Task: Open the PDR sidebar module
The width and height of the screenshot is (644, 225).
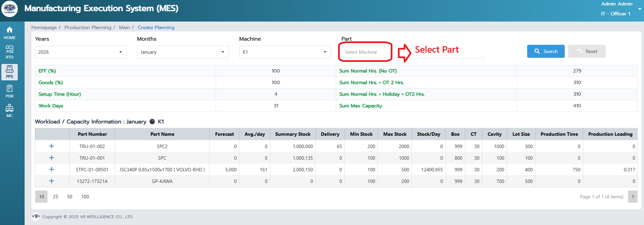Action: tap(10, 91)
